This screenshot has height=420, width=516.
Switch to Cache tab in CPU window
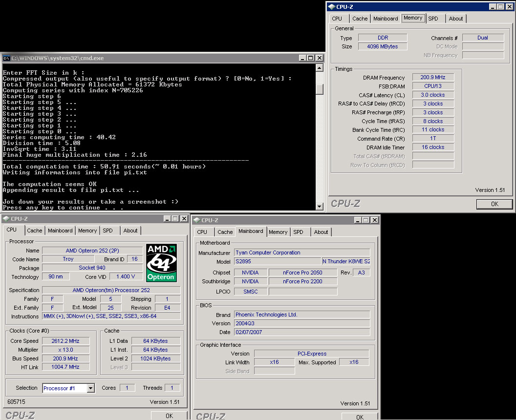tap(35, 231)
